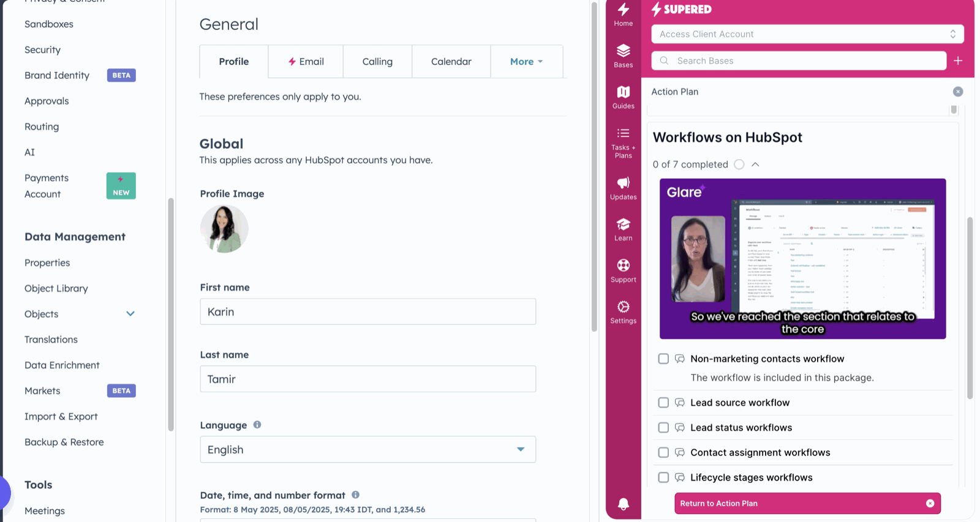The width and height of the screenshot is (980, 522).
Task: Close the Action Plan panel
Action: (958, 92)
